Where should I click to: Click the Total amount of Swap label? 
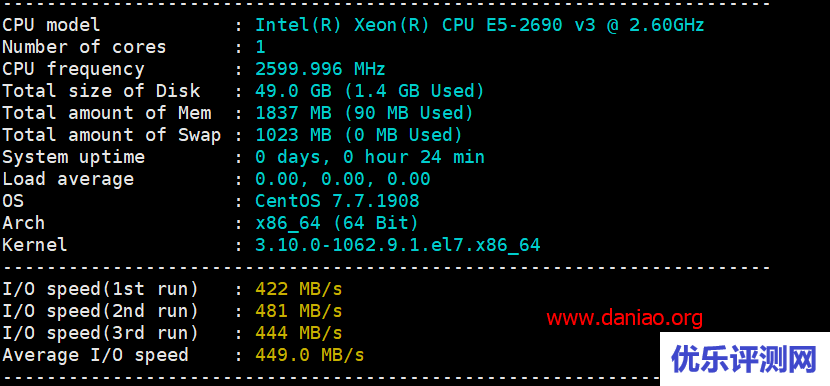click(x=111, y=135)
